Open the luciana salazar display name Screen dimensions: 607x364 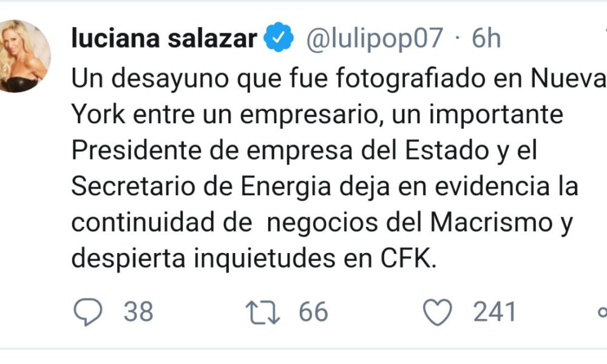click(164, 38)
